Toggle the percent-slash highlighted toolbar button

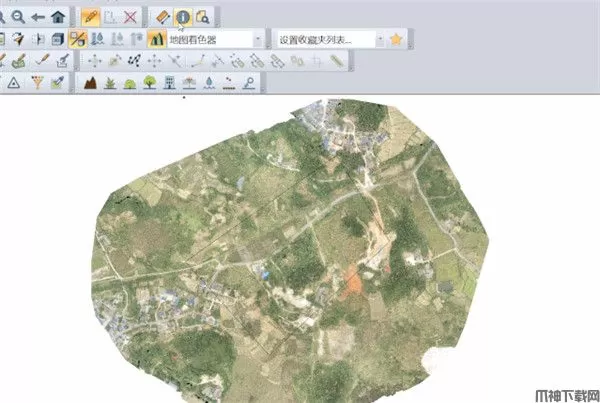[77, 39]
